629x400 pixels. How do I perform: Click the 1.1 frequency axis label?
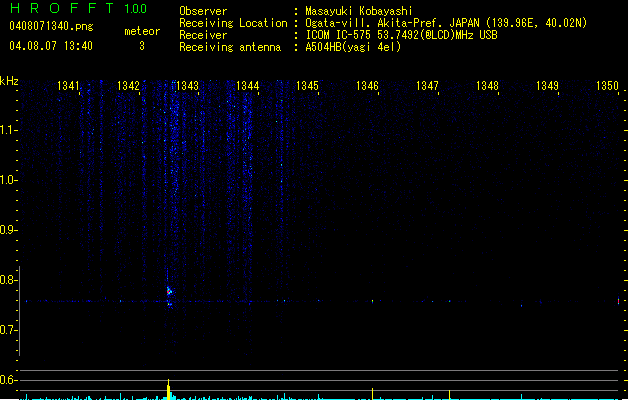click(8, 130)
